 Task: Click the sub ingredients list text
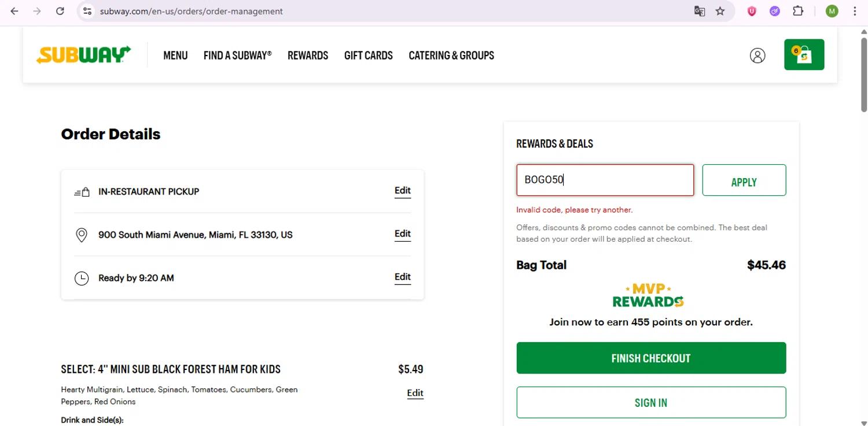tap(179, 395)
